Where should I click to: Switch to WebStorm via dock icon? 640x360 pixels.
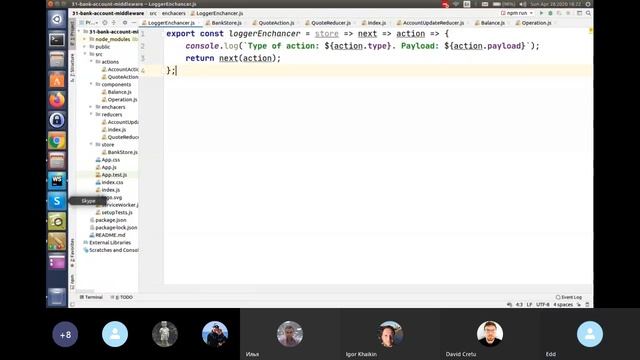click(57, 181)
